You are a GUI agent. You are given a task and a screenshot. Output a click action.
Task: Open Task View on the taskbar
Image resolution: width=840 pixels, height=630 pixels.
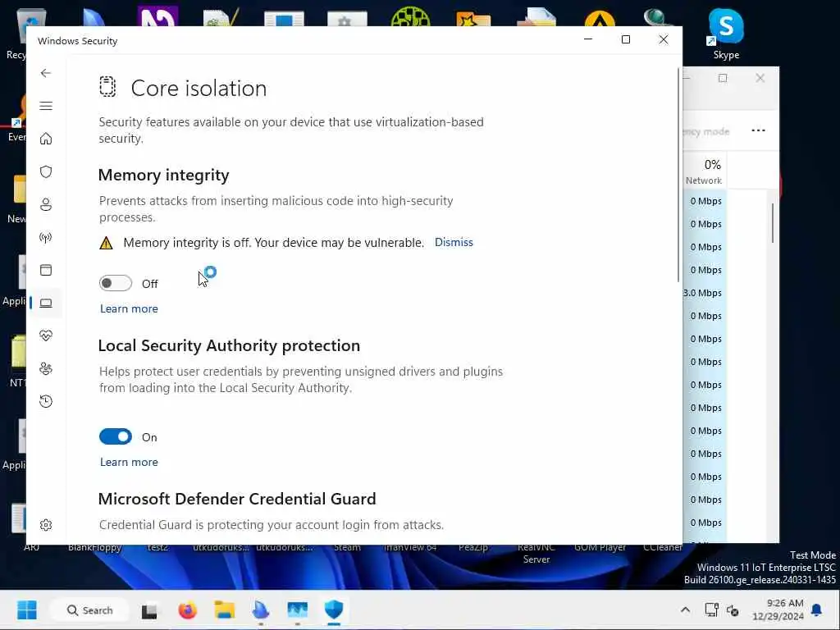(149, 610)
